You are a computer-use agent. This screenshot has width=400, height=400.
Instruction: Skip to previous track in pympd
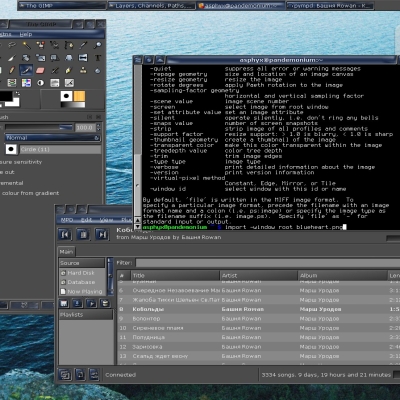tap(65, 235)
